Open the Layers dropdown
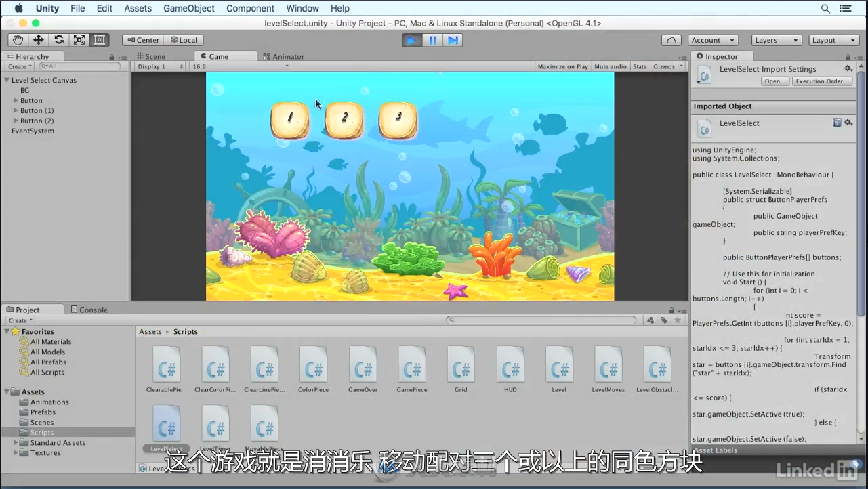868x489 pixels. pos(777,40)
